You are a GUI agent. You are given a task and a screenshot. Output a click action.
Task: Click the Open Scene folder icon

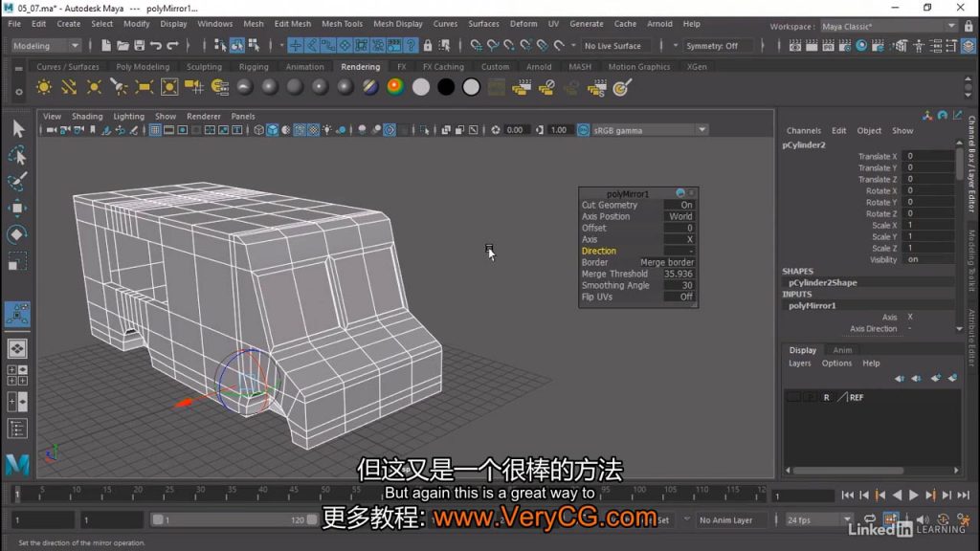click(122, 46)
